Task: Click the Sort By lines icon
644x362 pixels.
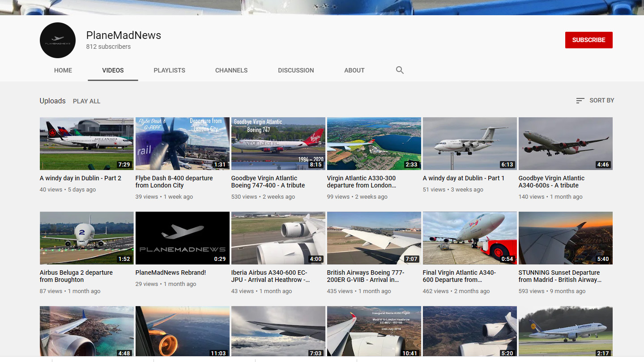Action: (580, 101)
